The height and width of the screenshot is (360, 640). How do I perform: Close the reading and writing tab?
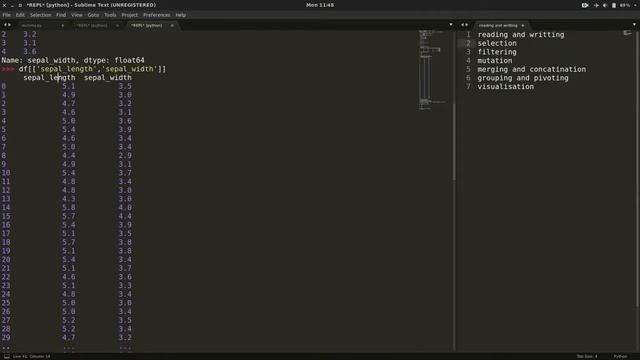coord(523,25)
